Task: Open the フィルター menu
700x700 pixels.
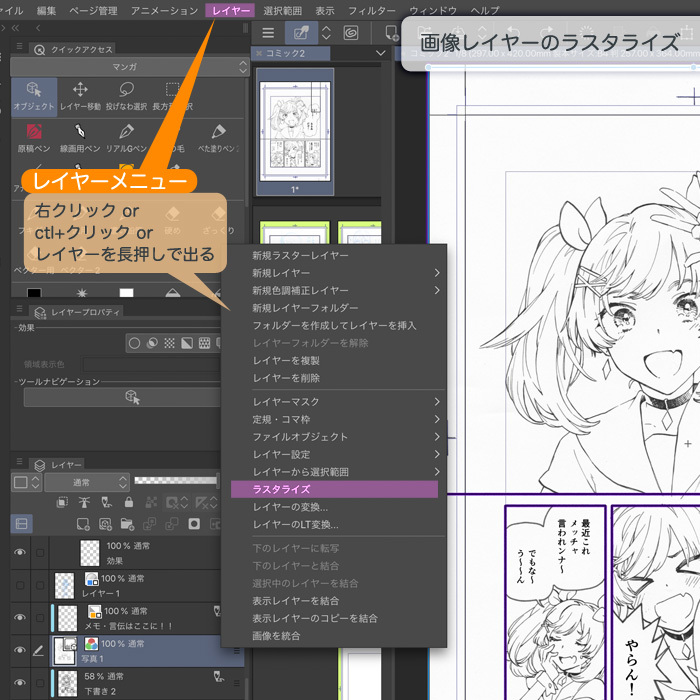Action: pos(371,10)
